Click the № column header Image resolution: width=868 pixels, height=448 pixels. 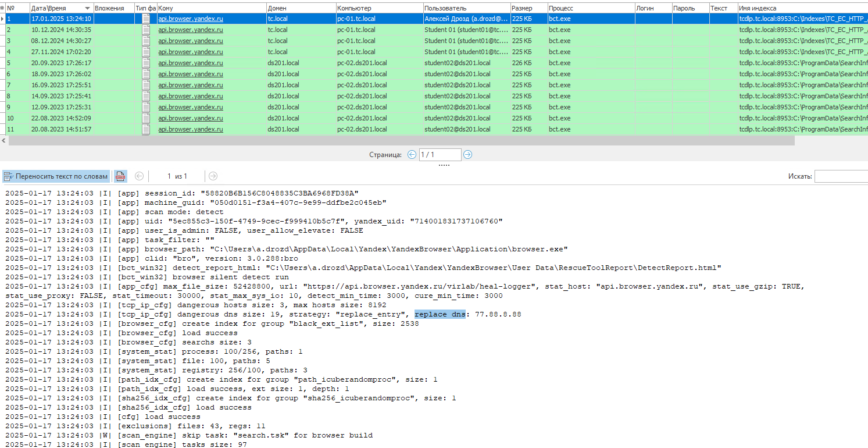[x=16, y=8]
